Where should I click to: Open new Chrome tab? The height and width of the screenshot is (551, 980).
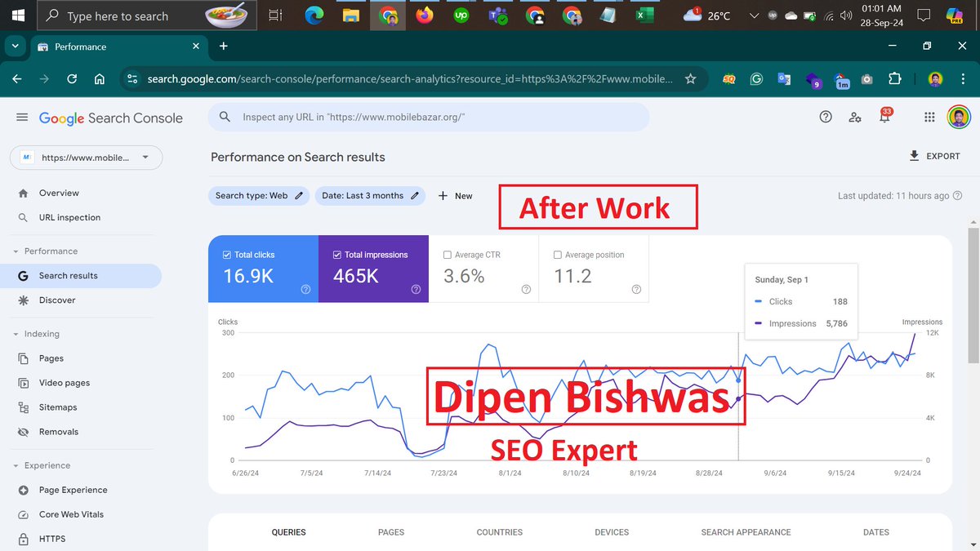coord(223,47)
